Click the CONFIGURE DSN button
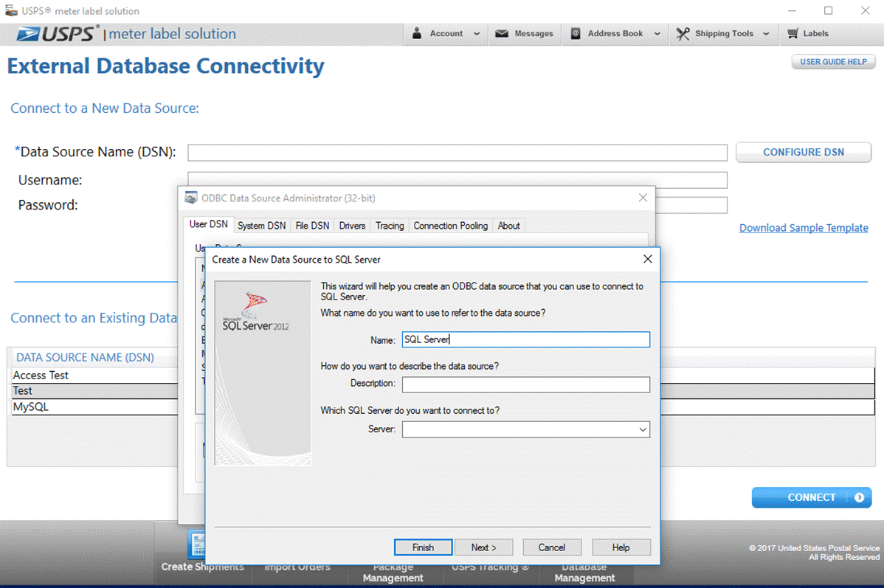Screen dimensions: 884x588 (x=803, y=152)
